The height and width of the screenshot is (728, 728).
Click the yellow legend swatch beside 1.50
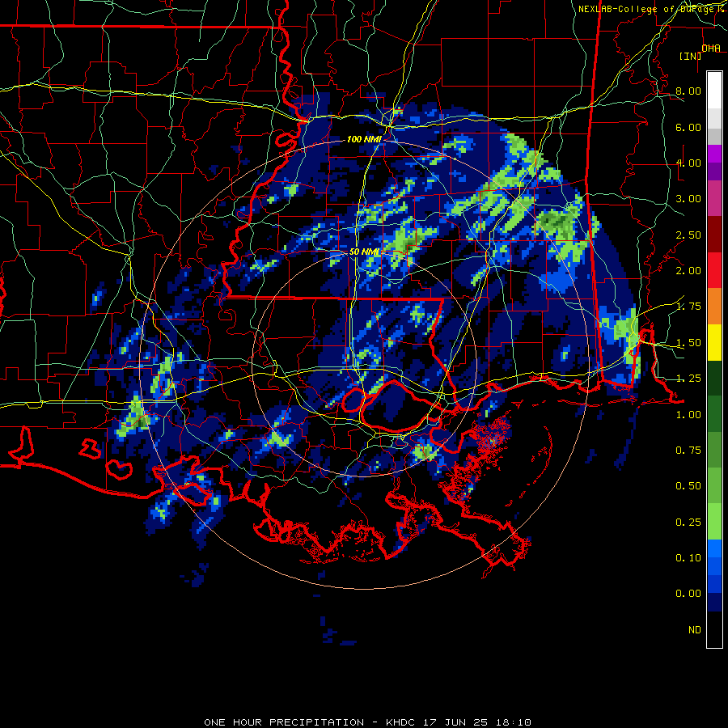point(714,342)
